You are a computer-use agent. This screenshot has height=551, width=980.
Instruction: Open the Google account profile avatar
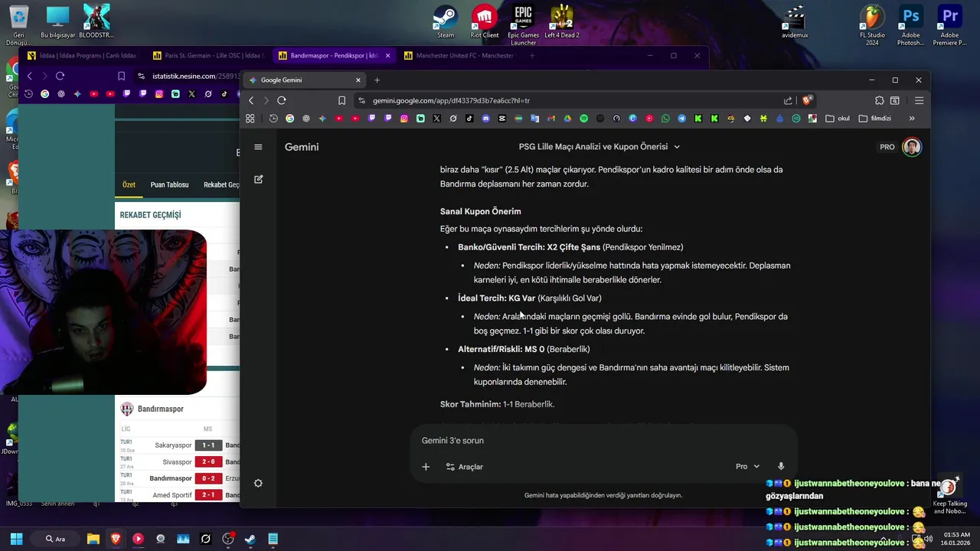pos(911,147)
